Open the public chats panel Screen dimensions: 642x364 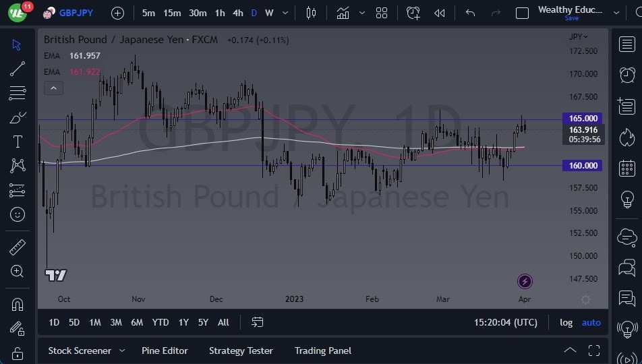[627, 237]
